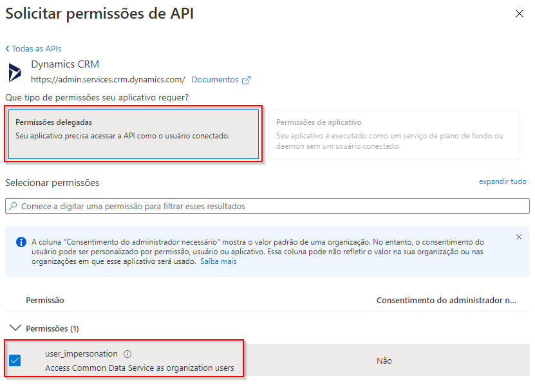The image size is (535, 392).
Task: Click the admin.services.crm.dynamics.com URL text
Action: coord(108,79)
